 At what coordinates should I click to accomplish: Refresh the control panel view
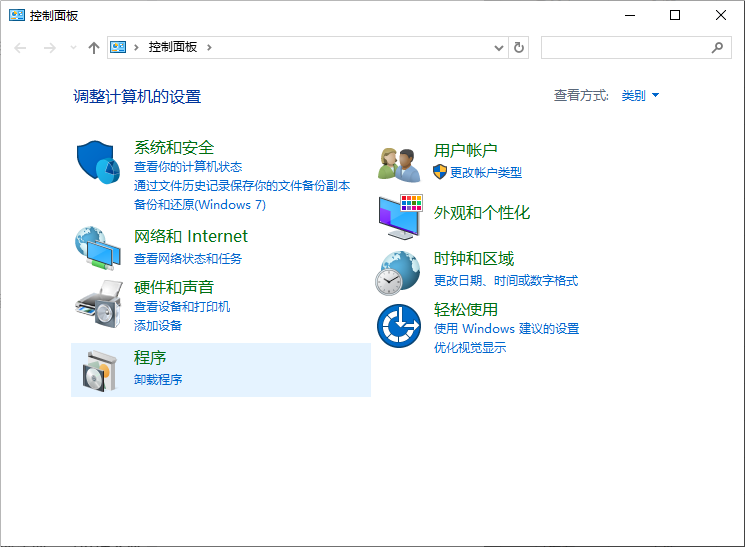pyautogui.click(x=519, y=48)
